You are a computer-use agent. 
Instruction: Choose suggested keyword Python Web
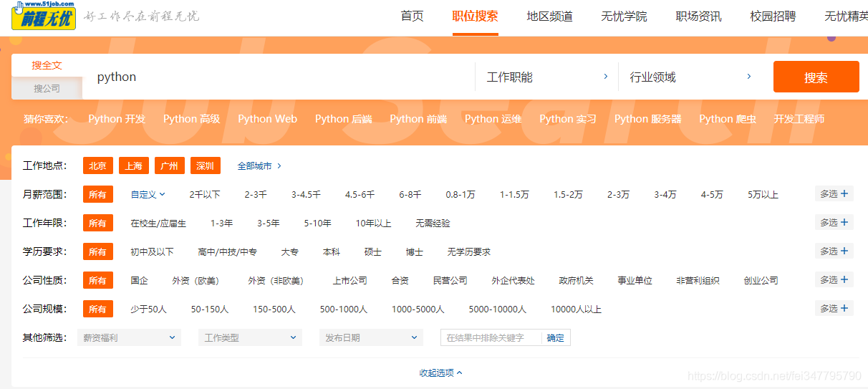[267, 119]
